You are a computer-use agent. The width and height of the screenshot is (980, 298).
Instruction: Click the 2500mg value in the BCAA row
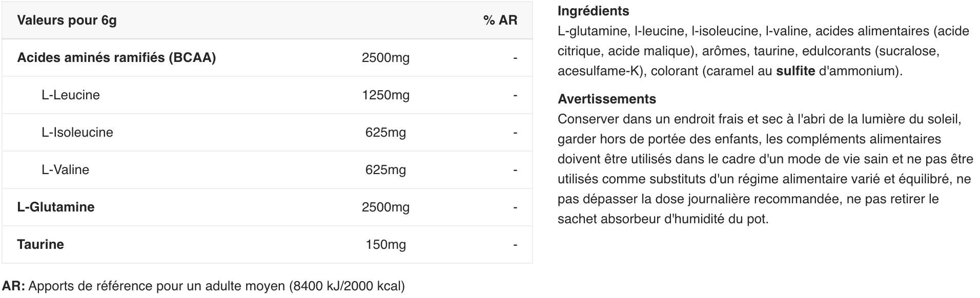pyautogui.click(x=385, y=58)
